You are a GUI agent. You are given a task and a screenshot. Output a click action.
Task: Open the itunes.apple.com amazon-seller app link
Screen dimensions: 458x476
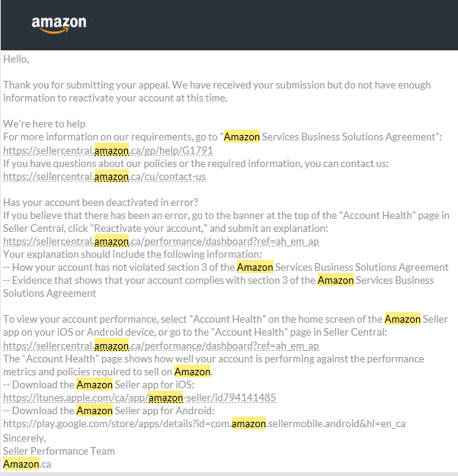(139, 397)
